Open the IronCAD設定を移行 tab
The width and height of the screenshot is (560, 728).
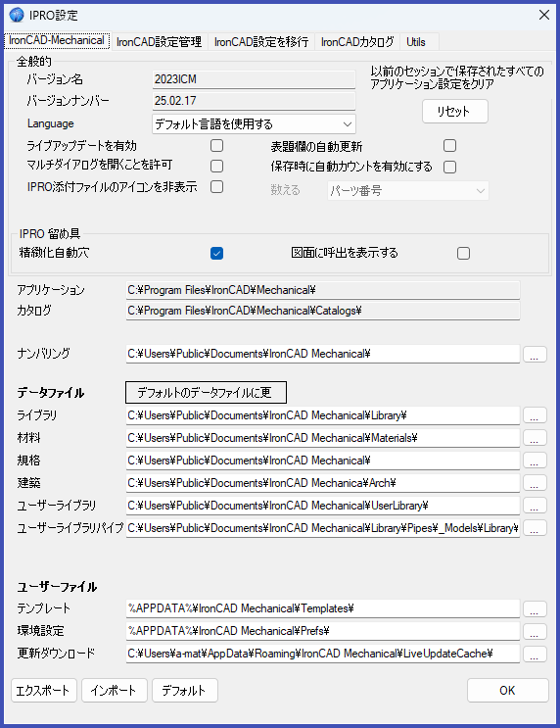pos(261,42)
